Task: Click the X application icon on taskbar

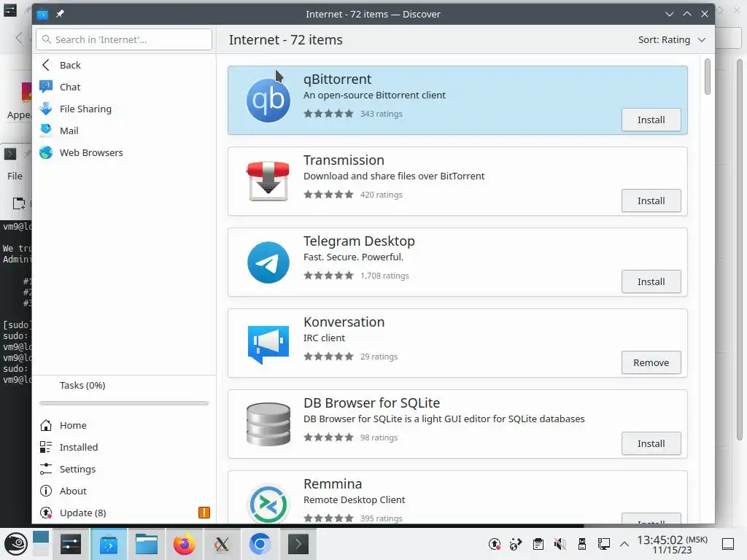Action: [222, 544]
